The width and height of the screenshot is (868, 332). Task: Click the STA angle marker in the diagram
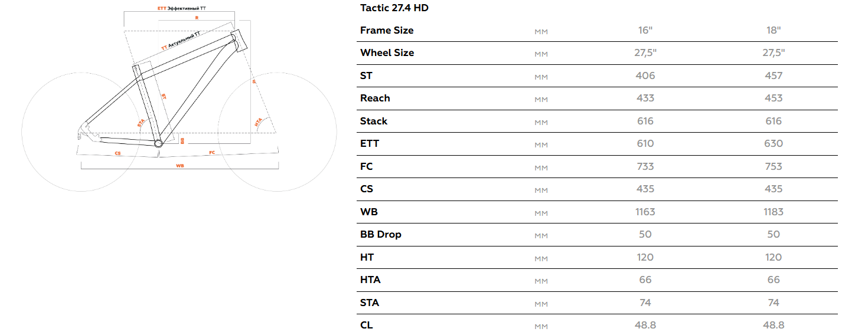pyautogui.click(x=141, y=123)
